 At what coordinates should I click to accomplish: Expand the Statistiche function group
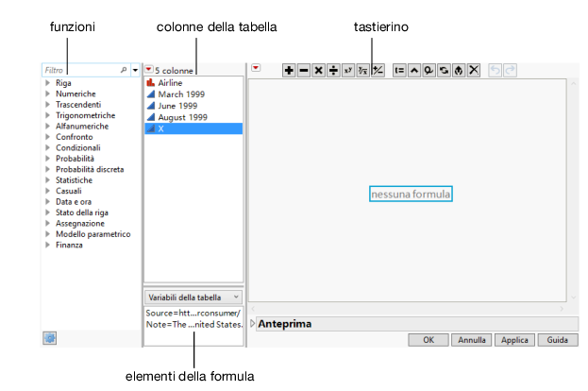(x=47, y=179)
